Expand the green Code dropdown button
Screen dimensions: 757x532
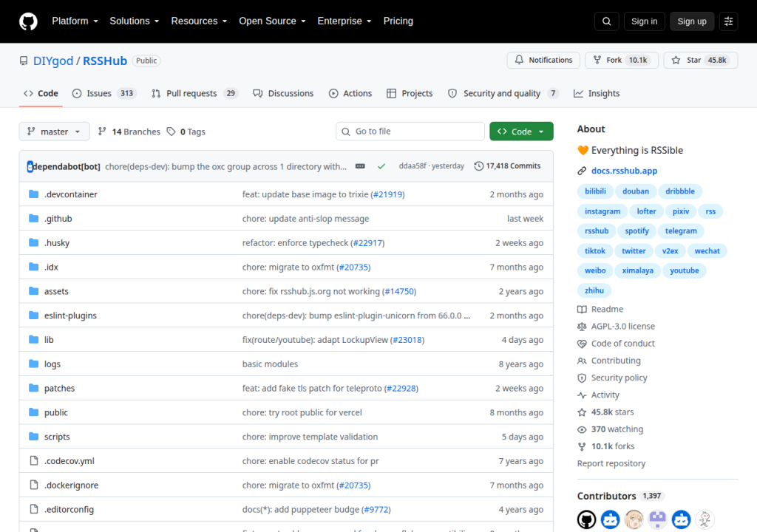click(521, 132)
